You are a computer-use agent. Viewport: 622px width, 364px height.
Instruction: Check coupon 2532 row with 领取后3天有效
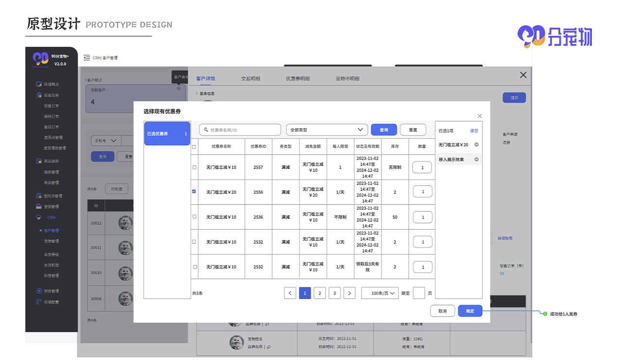194,267
